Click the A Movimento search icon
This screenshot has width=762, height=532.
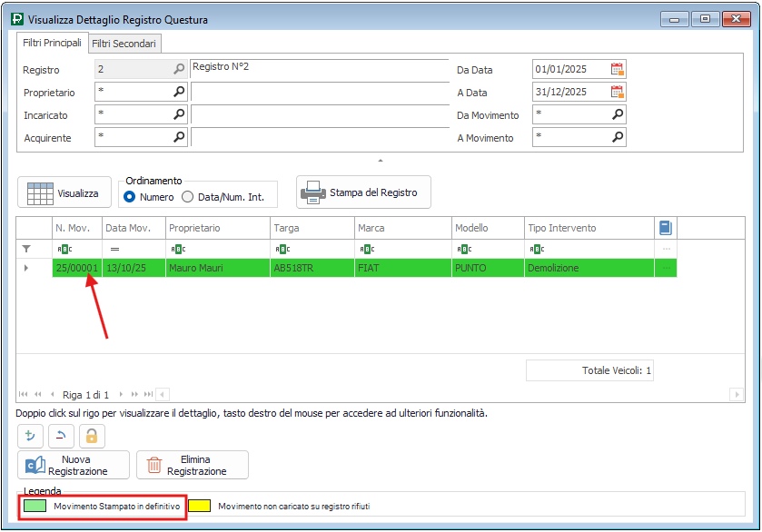point(618,137)
